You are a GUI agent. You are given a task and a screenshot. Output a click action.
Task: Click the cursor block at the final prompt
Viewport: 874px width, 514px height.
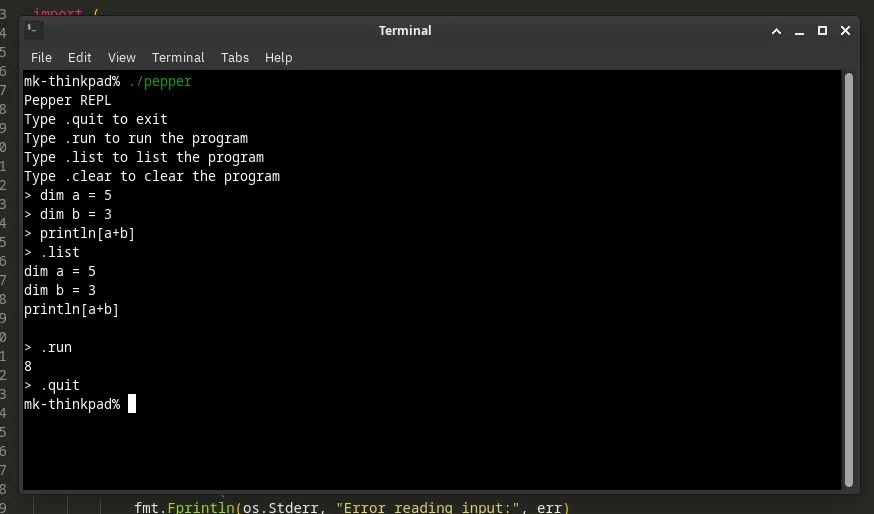click(132, 404)
